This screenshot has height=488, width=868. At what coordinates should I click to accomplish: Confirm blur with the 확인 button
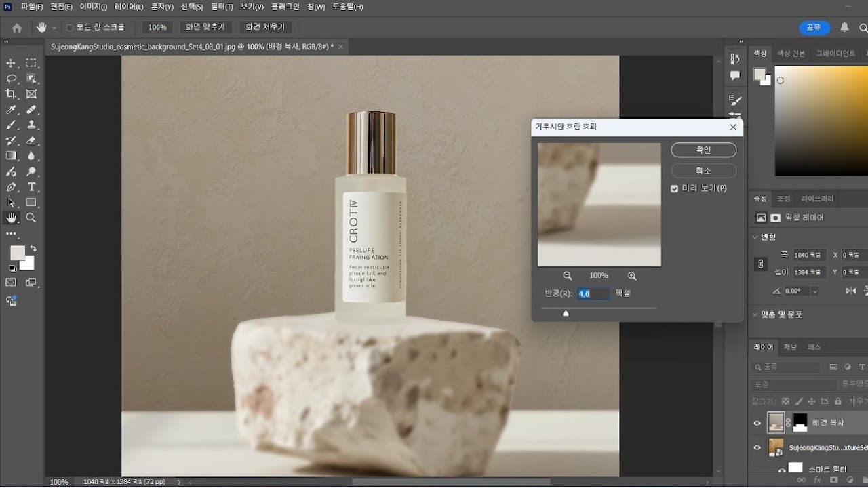point(704,150)
